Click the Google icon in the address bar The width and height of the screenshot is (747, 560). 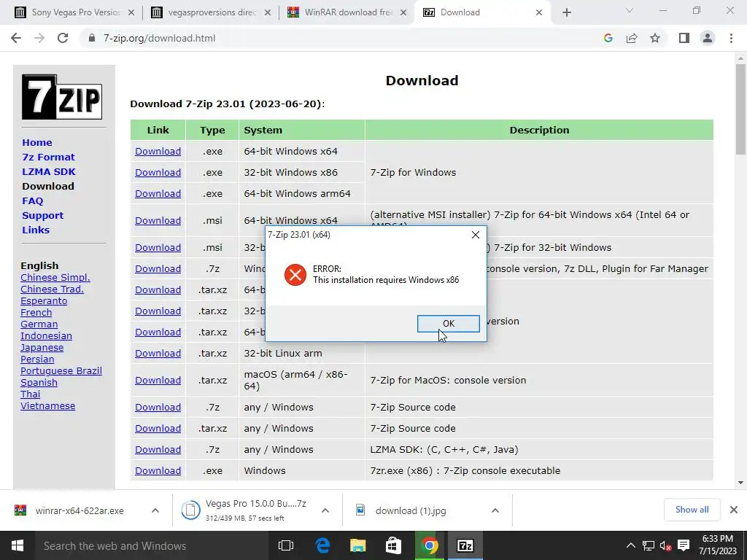click(x=608, y=38)
